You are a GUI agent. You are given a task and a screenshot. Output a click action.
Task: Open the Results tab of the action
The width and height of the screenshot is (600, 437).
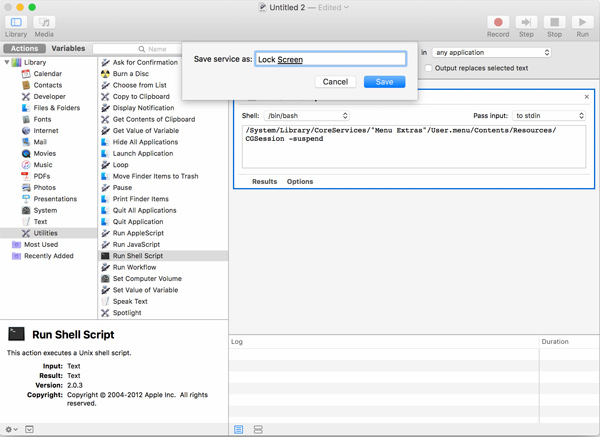[x=264, y=181]
